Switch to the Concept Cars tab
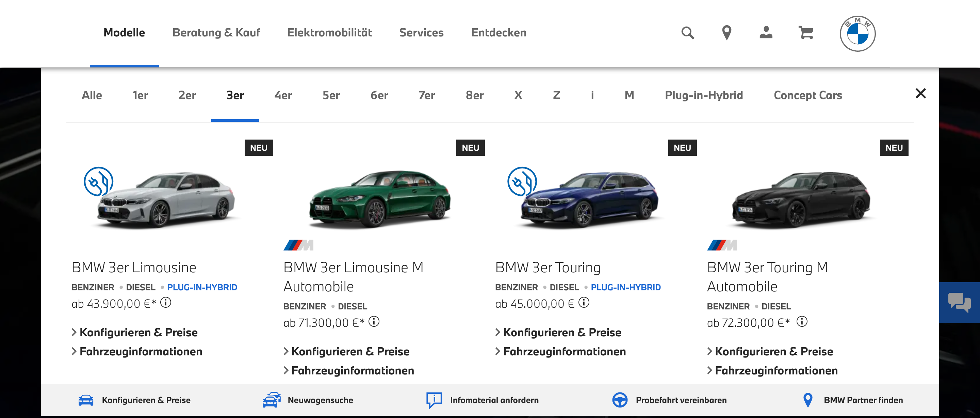This screenshot has width=980, height=418. coord(808,95)
